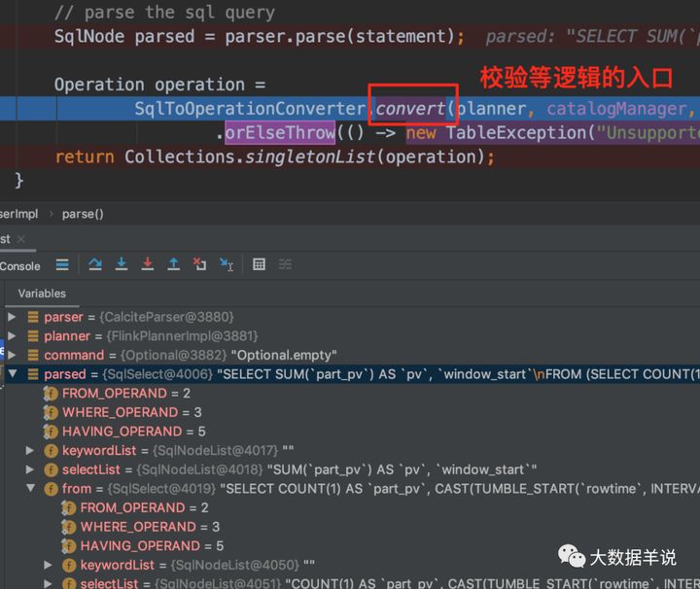700x589 pixels.
Task: Click the greyed Trace Current Stream Chain icon
Action: pyautogui.click(x=285, y=264)
